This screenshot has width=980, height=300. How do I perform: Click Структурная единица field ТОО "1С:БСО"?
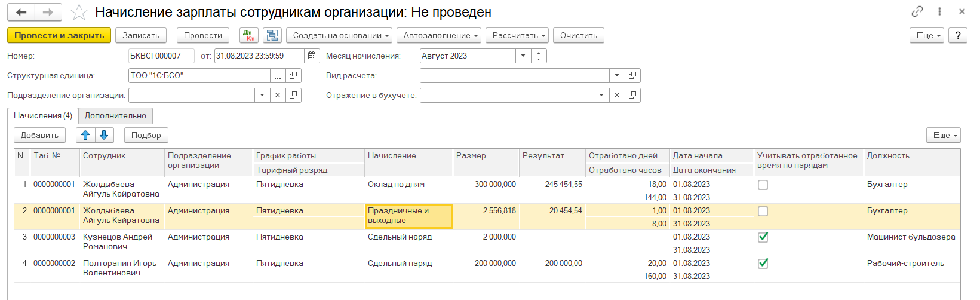click(199, 76)
